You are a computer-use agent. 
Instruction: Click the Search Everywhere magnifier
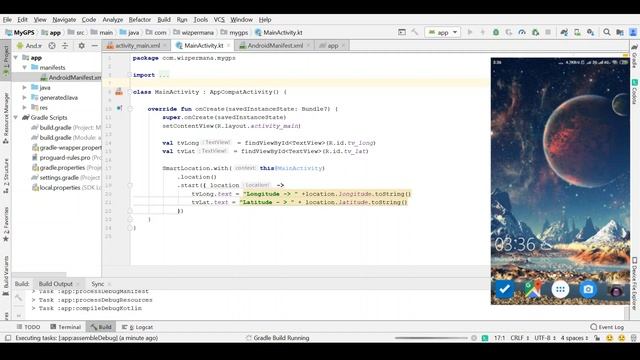[607, 32]
